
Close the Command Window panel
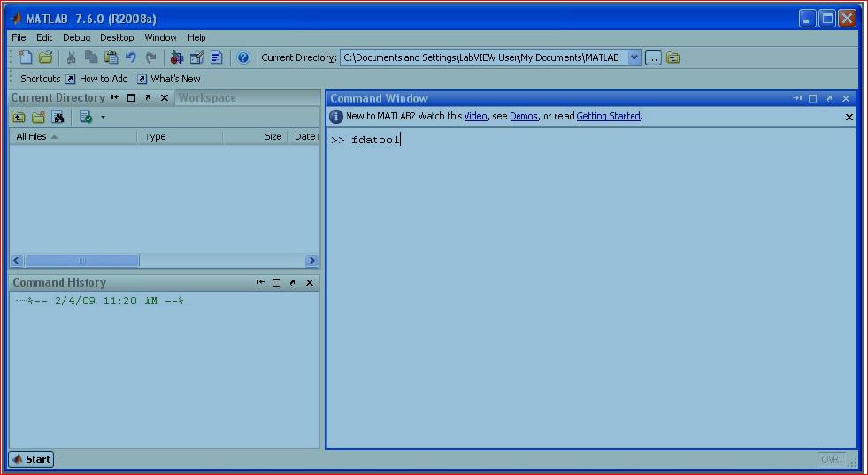[846, 98]
